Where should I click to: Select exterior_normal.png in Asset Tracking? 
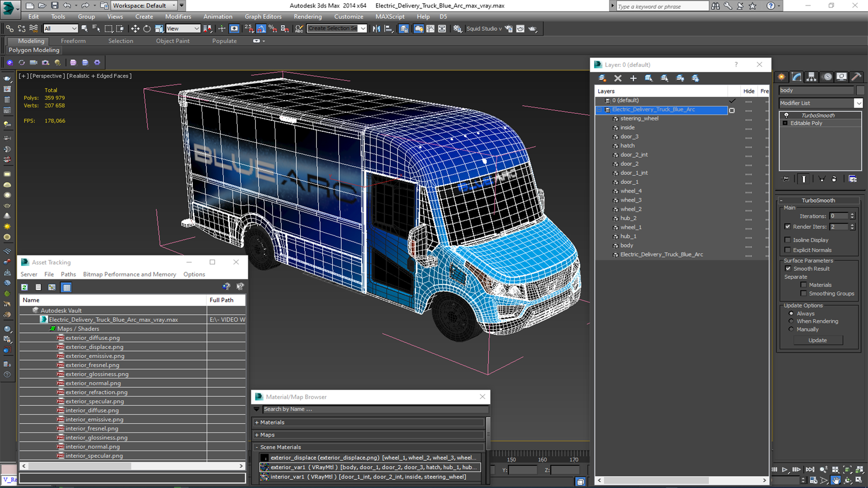(93, 383)
